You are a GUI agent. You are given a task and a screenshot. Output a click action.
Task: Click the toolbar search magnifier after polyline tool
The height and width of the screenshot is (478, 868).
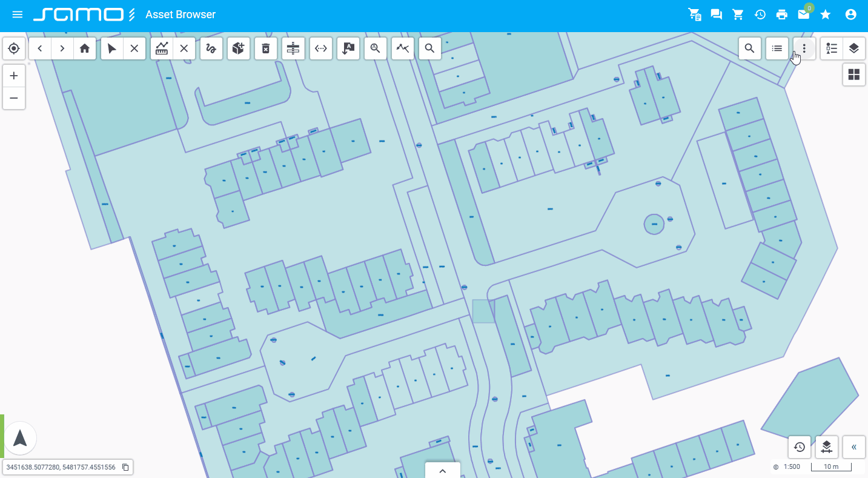tap(430, 48)
